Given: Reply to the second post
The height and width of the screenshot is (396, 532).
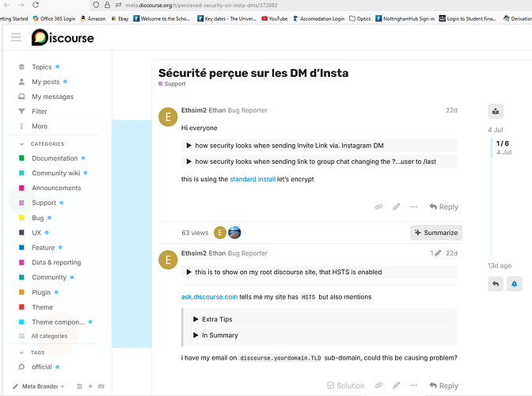Looking at the screenshot, I should [444, 386].
